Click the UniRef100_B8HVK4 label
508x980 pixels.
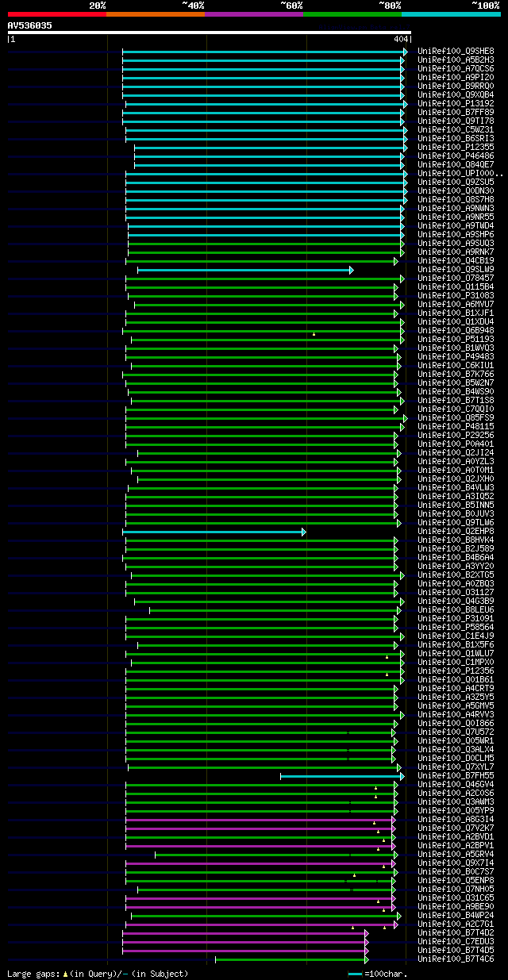[x=456, y=540]
